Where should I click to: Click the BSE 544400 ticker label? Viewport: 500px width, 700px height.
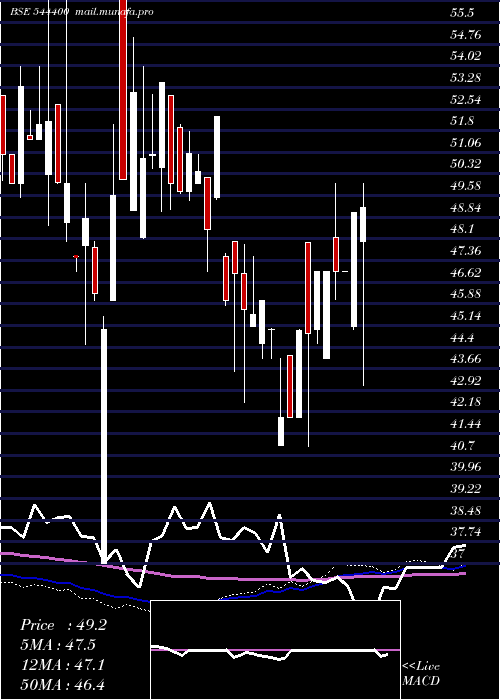click(40, 12)
